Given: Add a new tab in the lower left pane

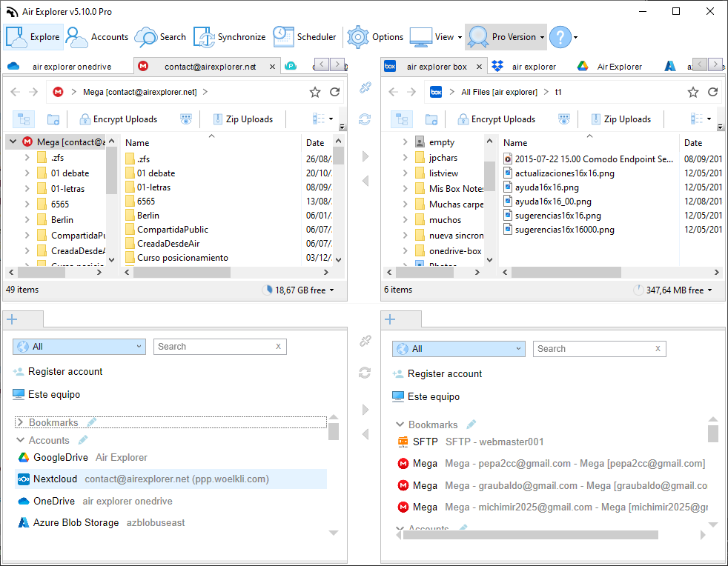Looking at the screenshot, I should pyautogui.click(x=13, y=319).
